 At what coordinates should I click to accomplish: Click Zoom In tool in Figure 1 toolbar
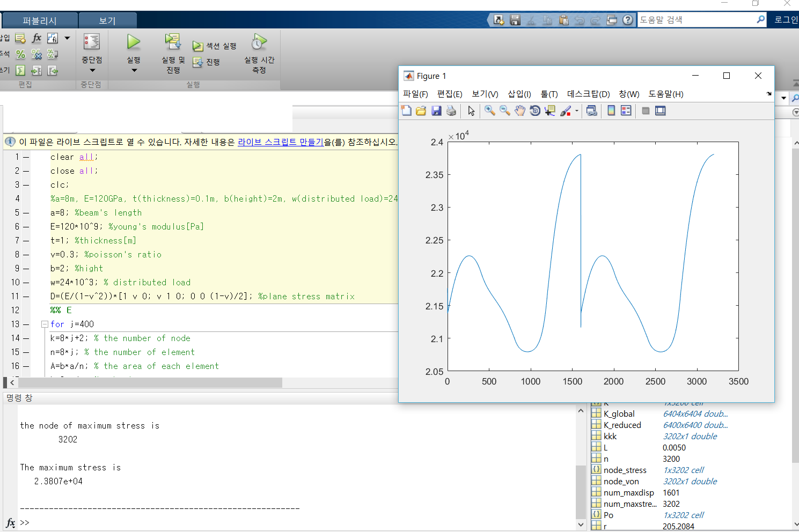click(489, 110)
